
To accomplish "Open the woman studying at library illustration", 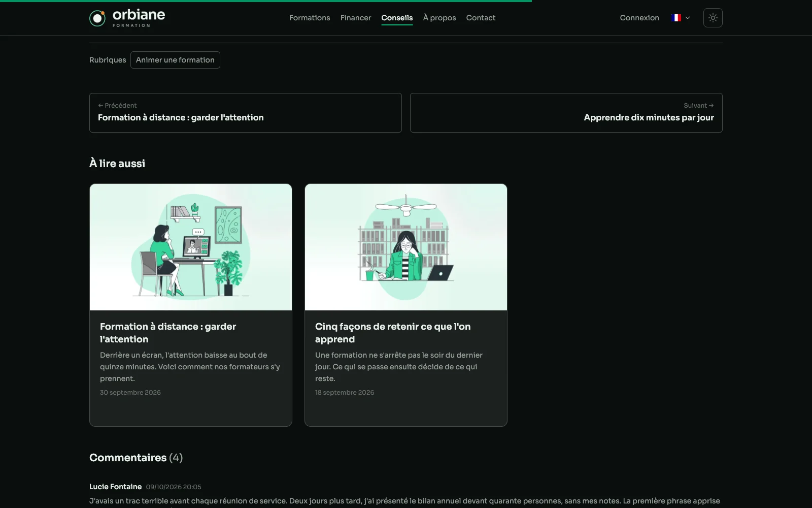I will coord(406,247).
